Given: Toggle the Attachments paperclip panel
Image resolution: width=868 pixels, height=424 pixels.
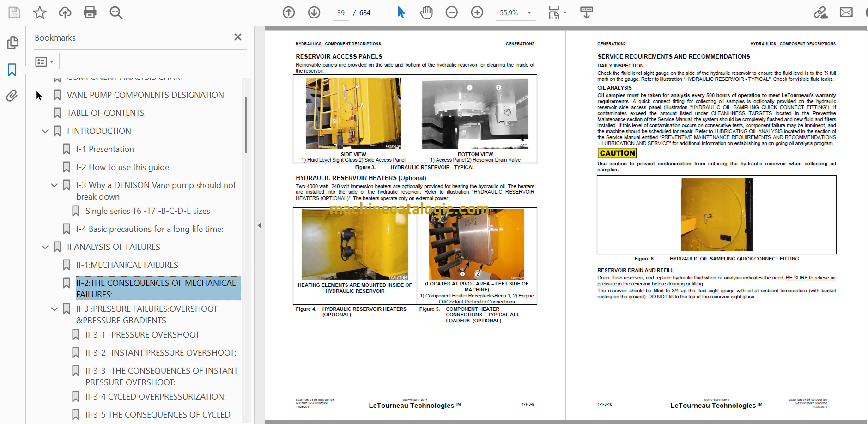Looking at the screenshot, I should pyautogui.click(x=12, y=96).
